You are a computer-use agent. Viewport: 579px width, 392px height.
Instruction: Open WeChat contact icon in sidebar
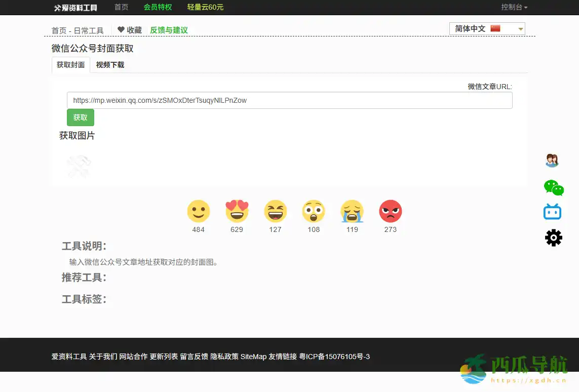click(553, 187)
